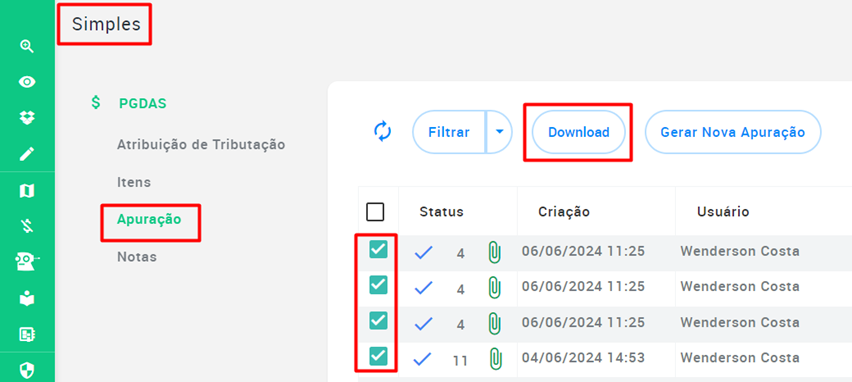Uncheck the checkbox of the 04/06/2024 14:53 row

[x=378, y=357]
